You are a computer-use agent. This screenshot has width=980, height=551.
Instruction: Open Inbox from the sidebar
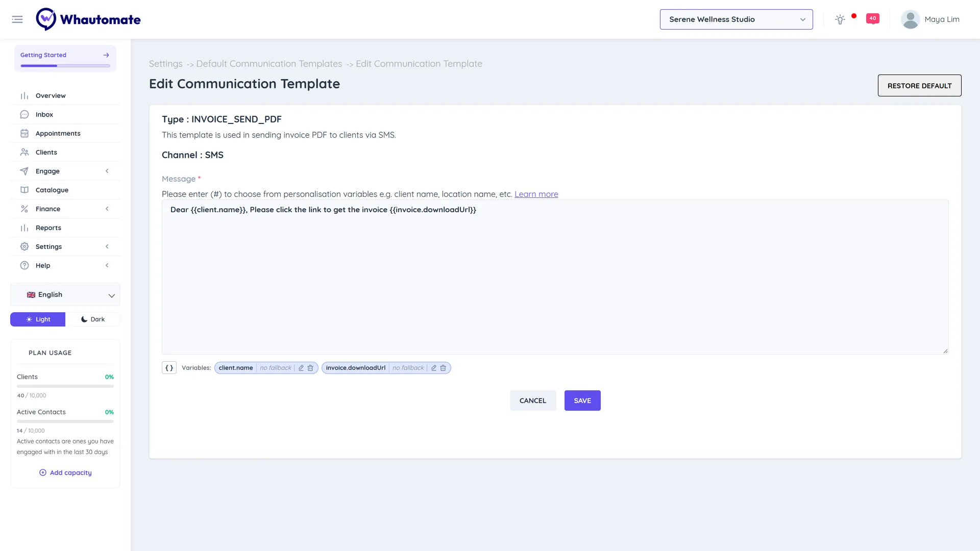pyautogui.click(x=65, y=114)
